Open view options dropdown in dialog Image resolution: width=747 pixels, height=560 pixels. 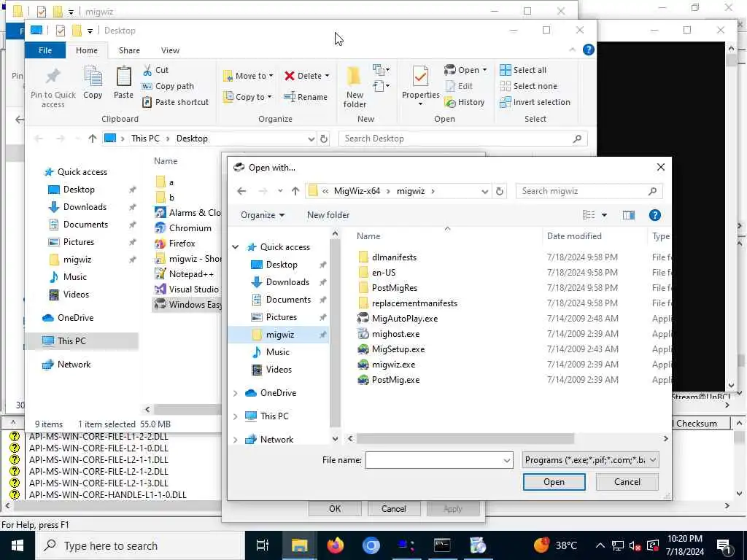604,215
